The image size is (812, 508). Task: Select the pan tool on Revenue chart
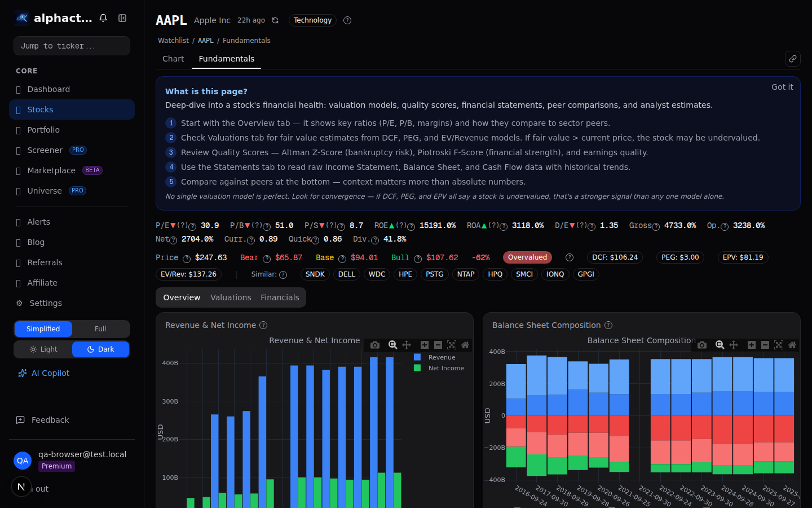tap(407, 345)
